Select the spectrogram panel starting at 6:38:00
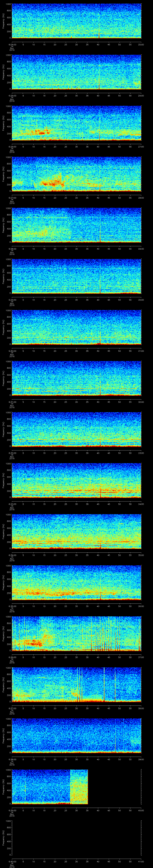 (x=77, y=736)
